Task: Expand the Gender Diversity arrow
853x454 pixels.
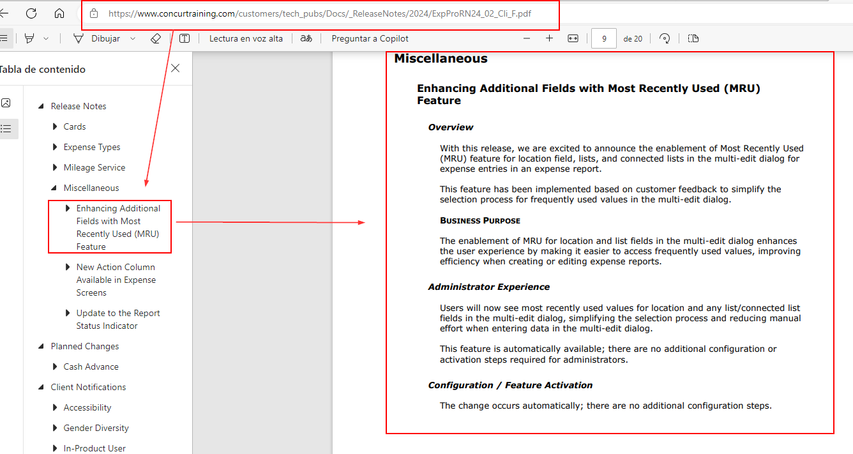Action: (x=54, y=428)
